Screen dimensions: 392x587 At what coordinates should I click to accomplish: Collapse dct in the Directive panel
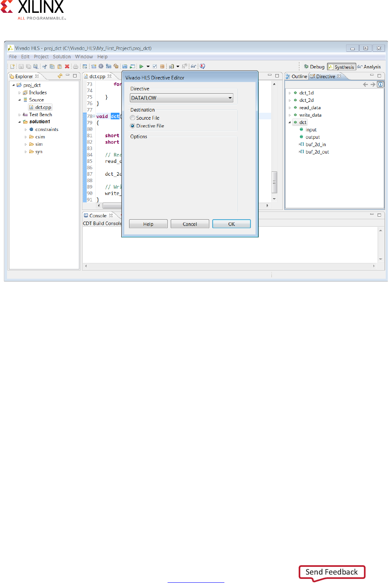tap(290, 122)
